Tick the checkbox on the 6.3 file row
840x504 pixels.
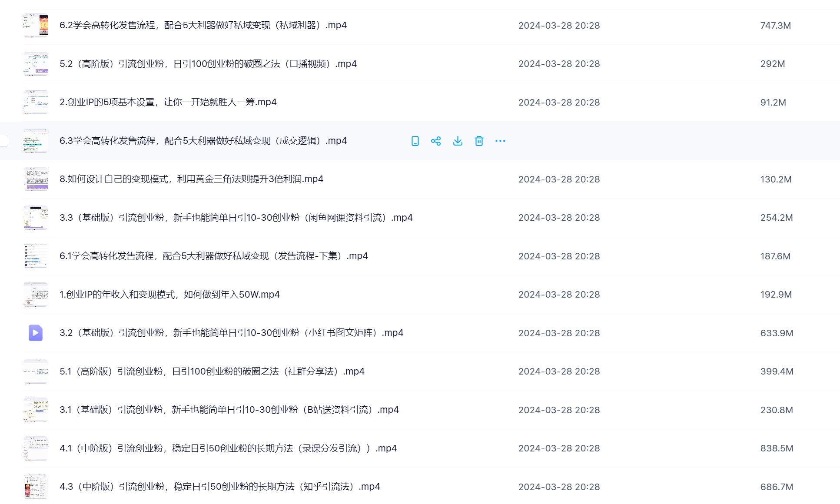[3, 141]
